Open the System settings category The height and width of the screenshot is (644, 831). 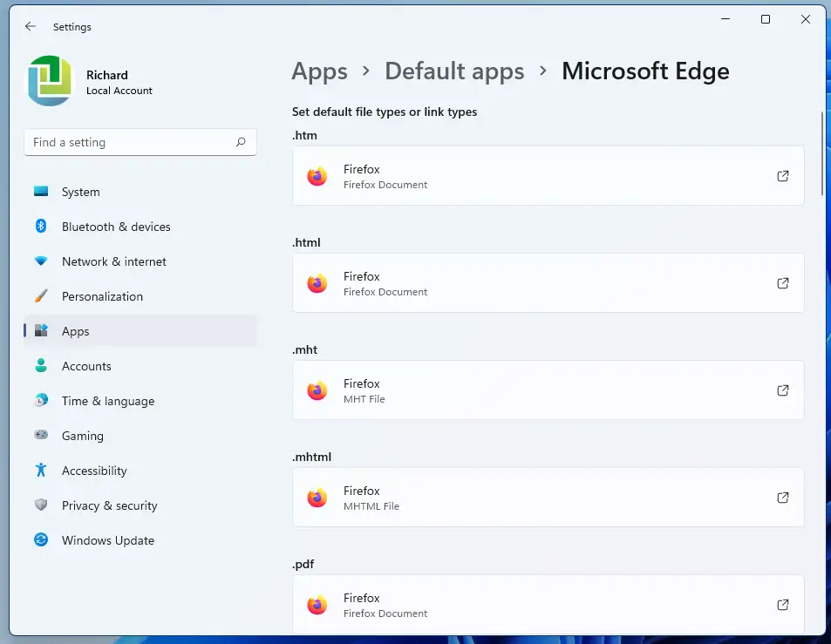pos(140,192)
